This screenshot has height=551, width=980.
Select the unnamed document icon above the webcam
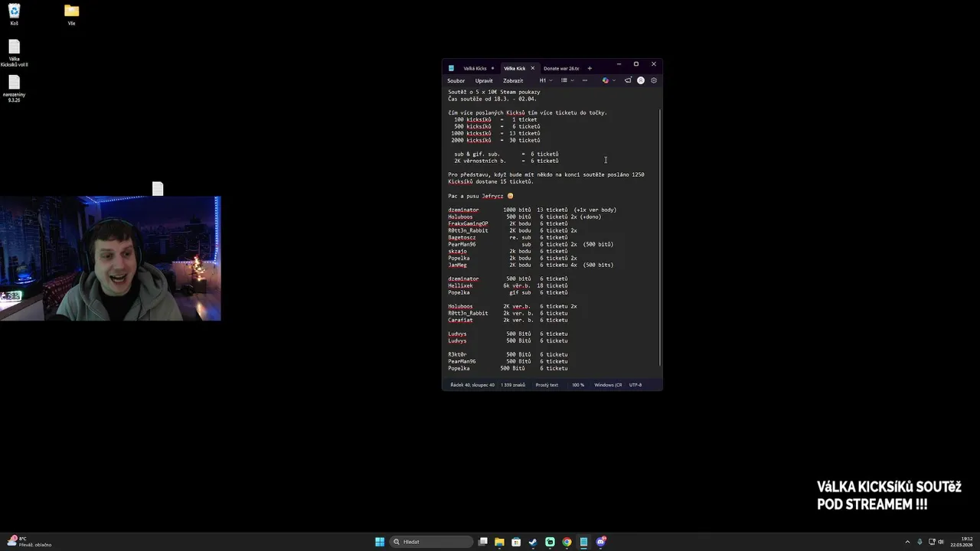point(158,188)
